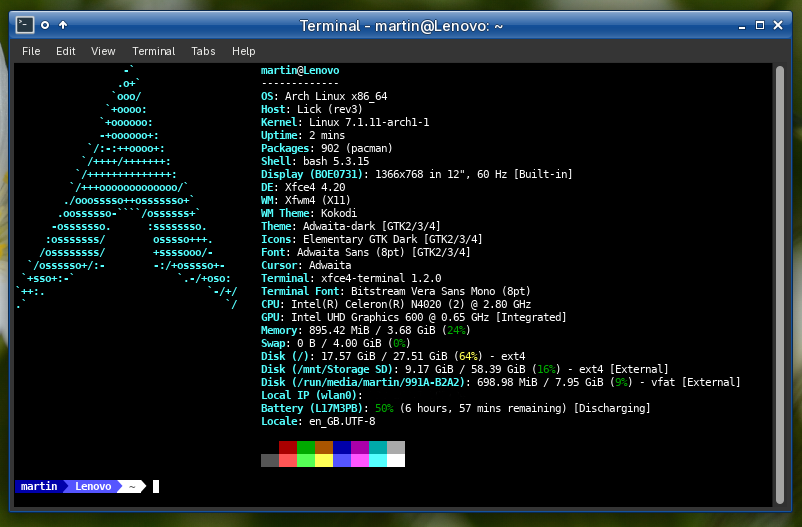Minimize the Terminal window

(742, 26)
